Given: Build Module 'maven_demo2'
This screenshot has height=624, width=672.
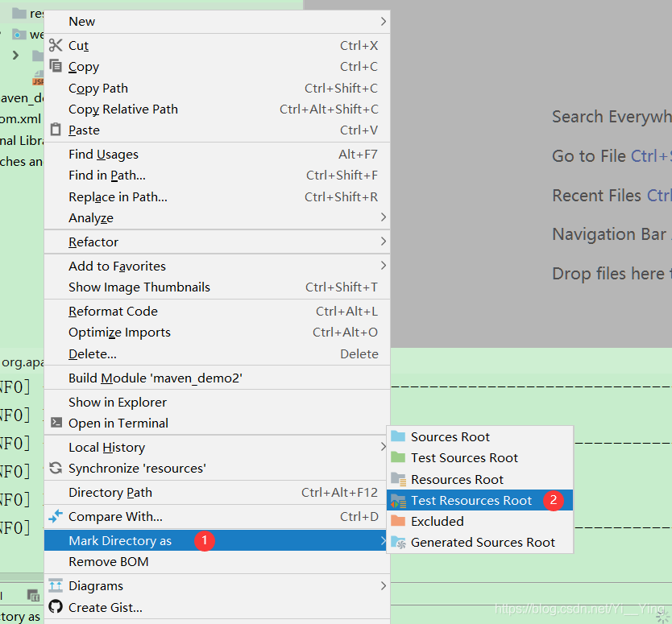Looking at the screenshot, I should [x=217, y=378].
